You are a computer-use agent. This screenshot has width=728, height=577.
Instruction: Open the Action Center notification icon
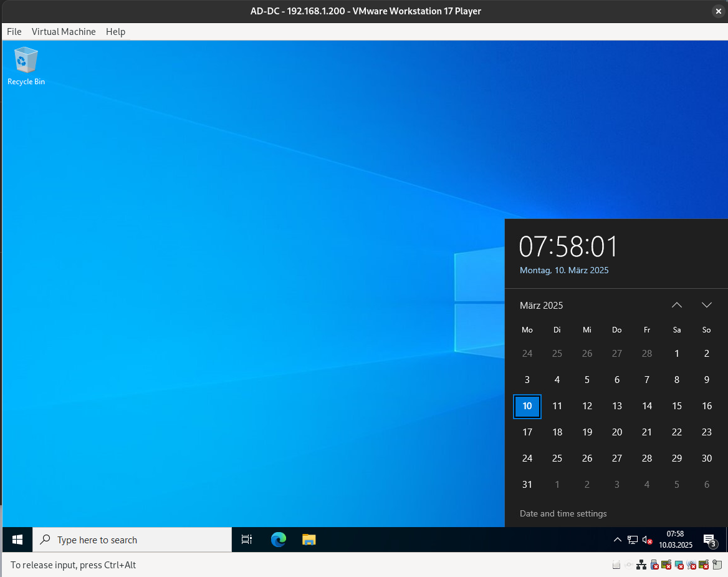coord(709,540)
